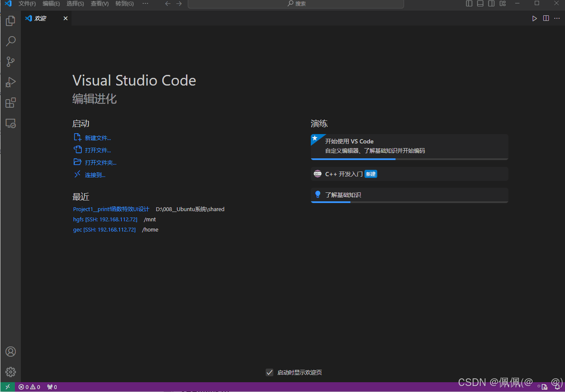Click 新建文件... link
Viewport: 565px width, 392px height.
coord(98,138)
